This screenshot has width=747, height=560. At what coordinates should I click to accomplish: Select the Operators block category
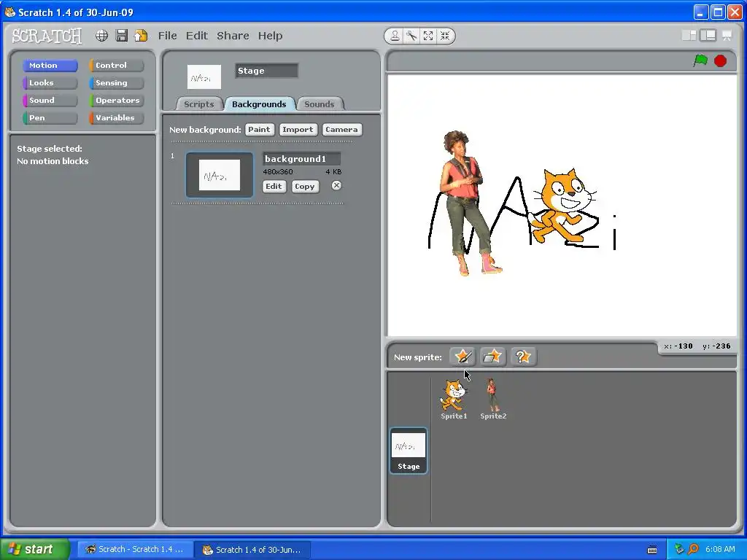tap(116, 101)
